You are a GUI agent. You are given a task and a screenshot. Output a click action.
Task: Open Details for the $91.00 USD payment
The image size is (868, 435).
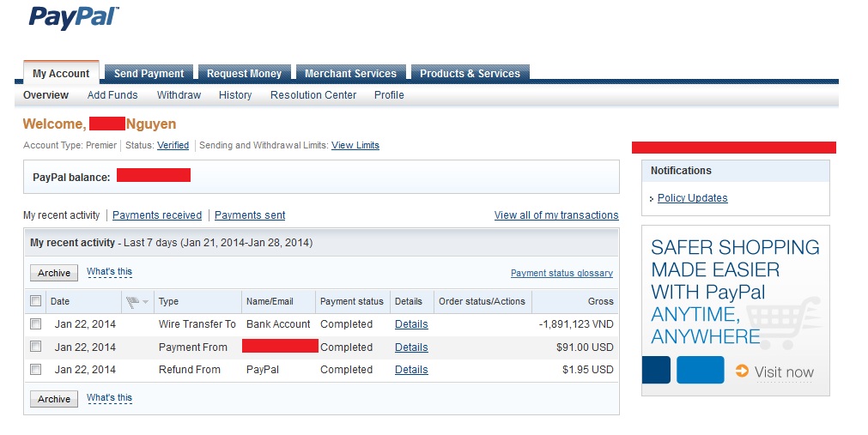click(x=411, y=347)
